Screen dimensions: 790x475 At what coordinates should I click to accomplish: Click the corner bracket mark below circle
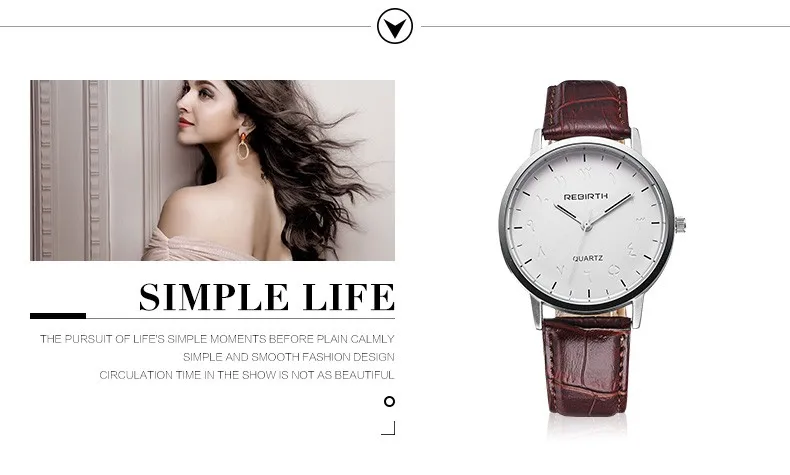pos(388,428)
